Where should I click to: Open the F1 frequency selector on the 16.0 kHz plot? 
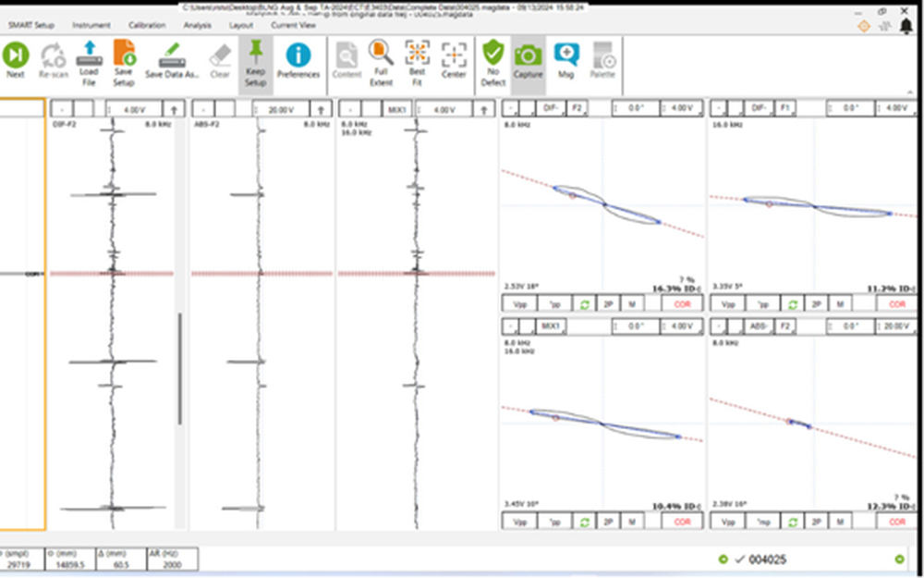[x=785, y=108]
